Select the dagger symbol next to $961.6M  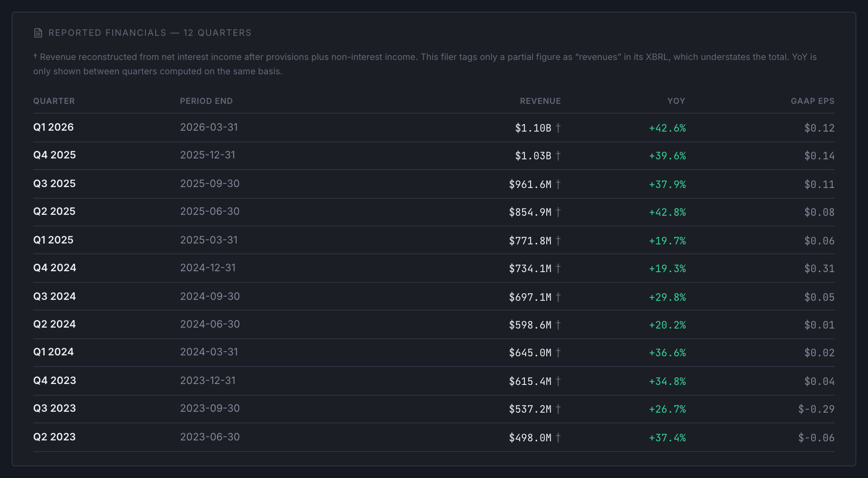click(x=558, y=184)
